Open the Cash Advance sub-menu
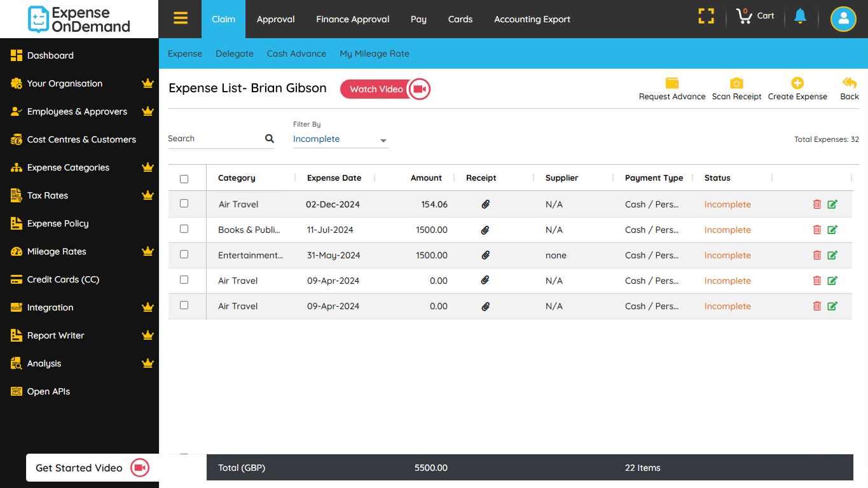The width and height of the screenshot is (868, 488). pyautogui.click(x=296, y=53)
